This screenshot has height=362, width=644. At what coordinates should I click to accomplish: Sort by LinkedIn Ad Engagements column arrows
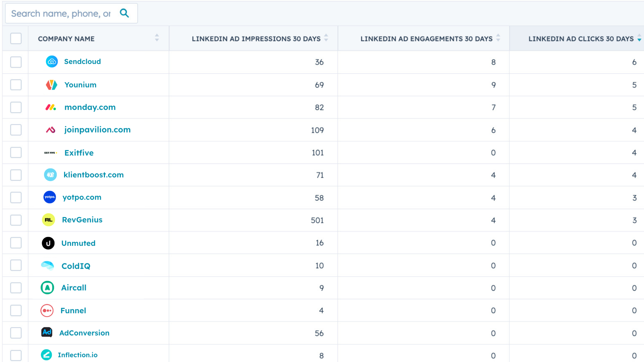pos(498,38)
